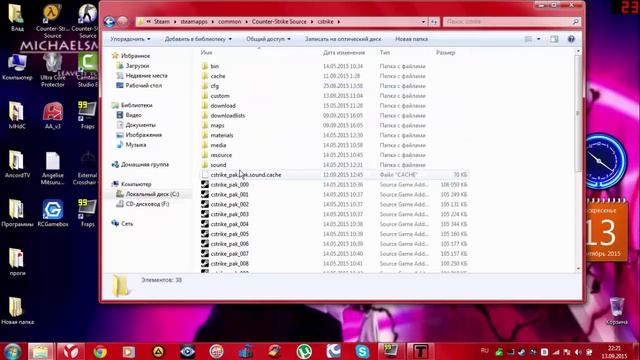640x360 pixels.
Task: Open Видео library in navigation pane
Action: [x=133, y=115]
